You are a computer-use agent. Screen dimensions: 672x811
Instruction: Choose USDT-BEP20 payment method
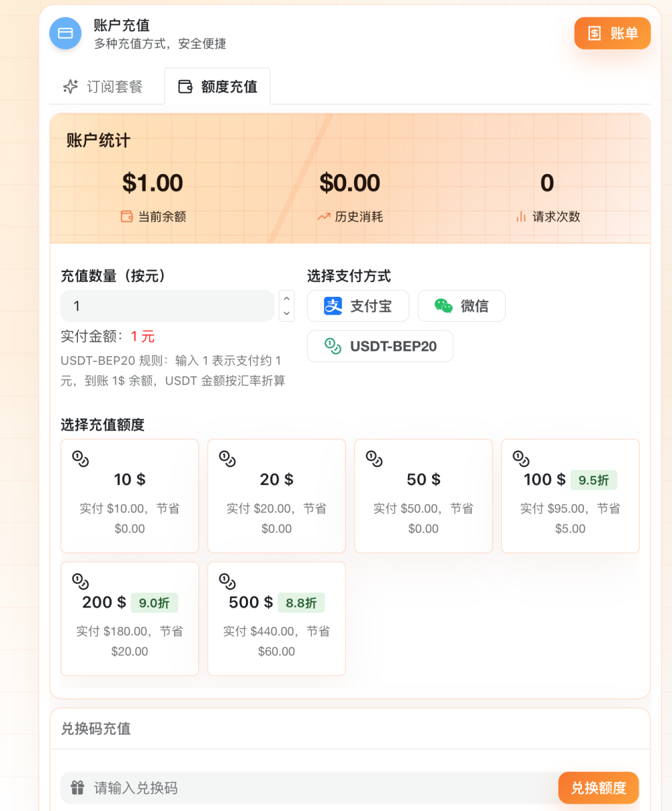(x=380, y=346)
